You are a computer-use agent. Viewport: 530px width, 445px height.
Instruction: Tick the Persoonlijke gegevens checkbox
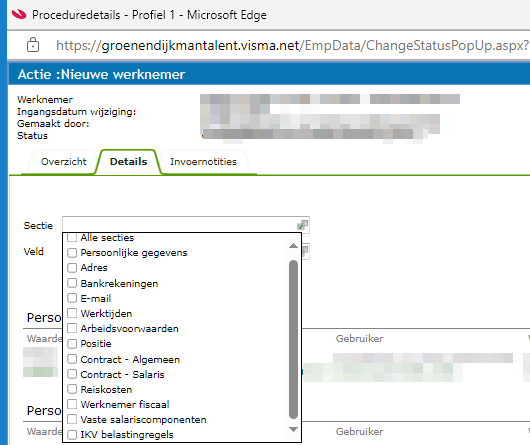(x=72, y=253)
